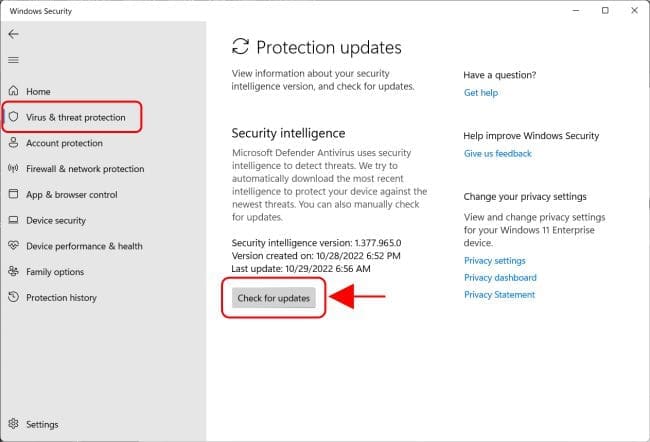This screenshot has width=650, height=442.
Task: Click the Device security icon
Action: pyautogui.click(x=14, y=220)
